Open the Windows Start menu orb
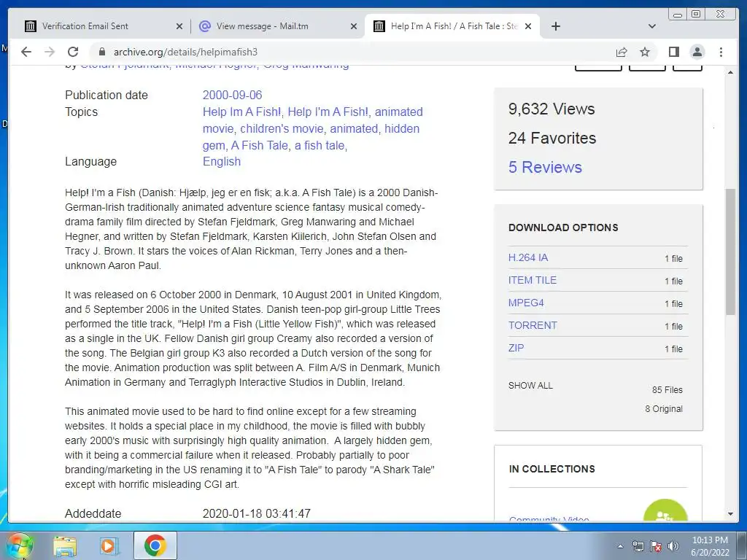The width and height of the screenshot is (747, 560). pyautogui.click(x=19, y=545)
